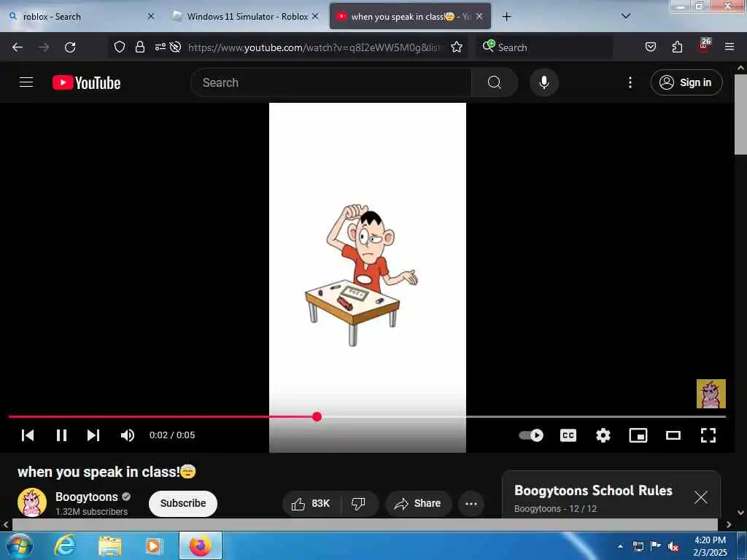
Task: Open Firefox application hamburger menu
Action: (x=729, y=47)
